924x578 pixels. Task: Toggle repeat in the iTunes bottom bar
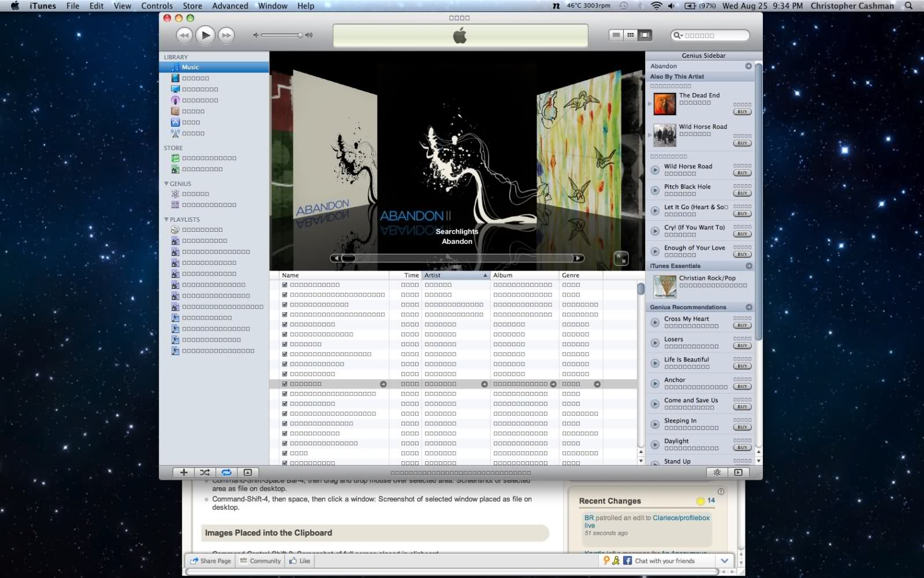click(226, 472)
